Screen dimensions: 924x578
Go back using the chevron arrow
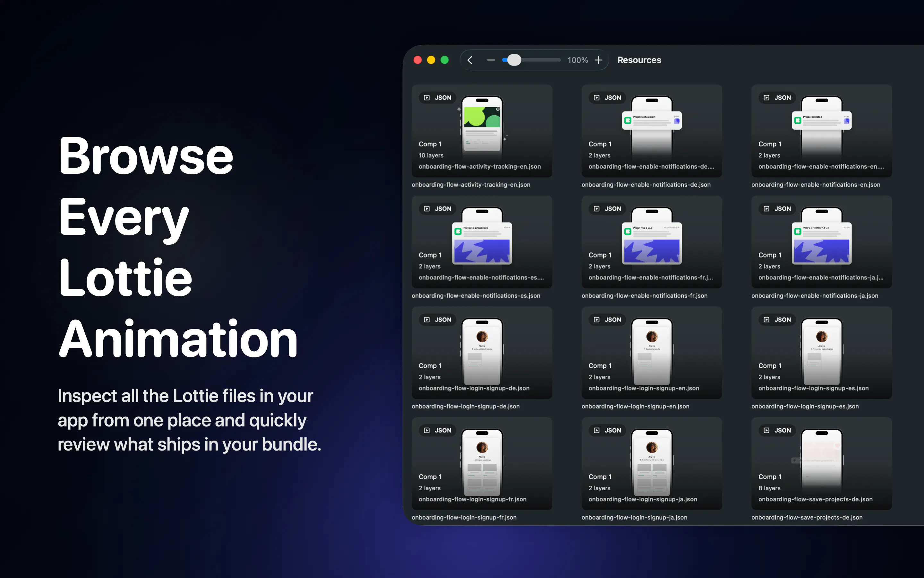(x=470, y=60)
